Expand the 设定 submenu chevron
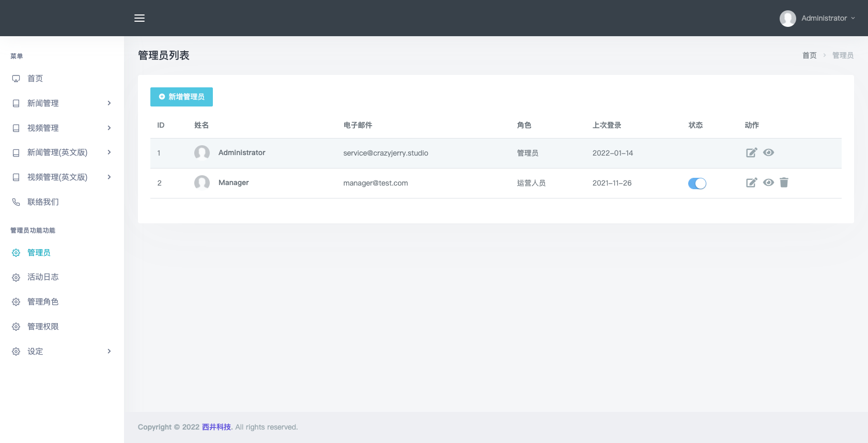This screenshot has height=443, width=868. click(x=109, y=352)
